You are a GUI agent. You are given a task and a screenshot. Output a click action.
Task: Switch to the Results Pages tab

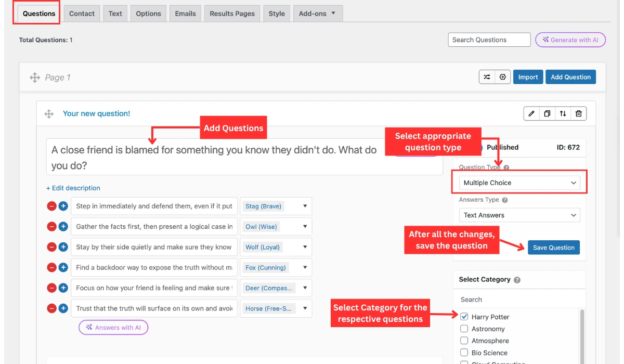pos(232,14)
